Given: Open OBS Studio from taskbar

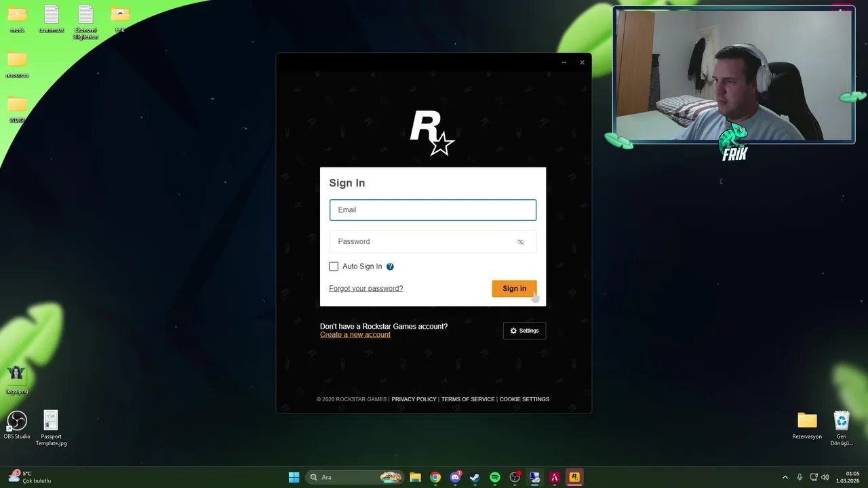Looking at the screenshot, I should point(515,477).
